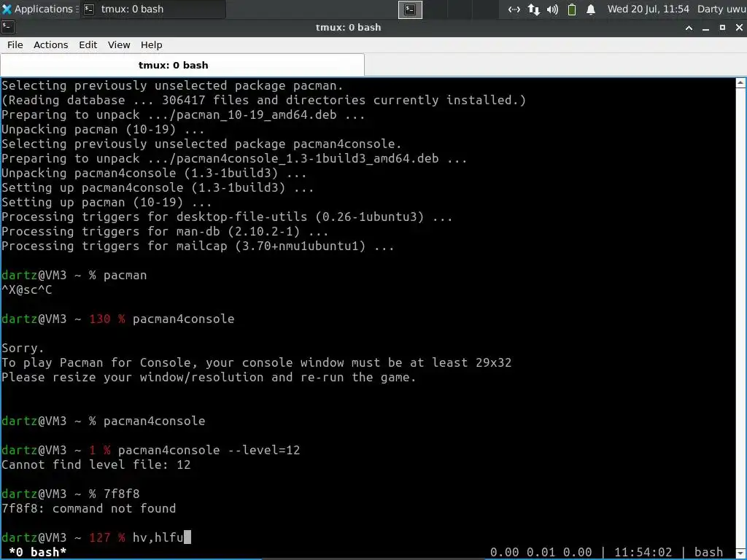Image resolution: width=747 pixels, height=560 pixels.
Task: Click the scrollbar up arrow in the terminal
Action: [x=741, y=83]
